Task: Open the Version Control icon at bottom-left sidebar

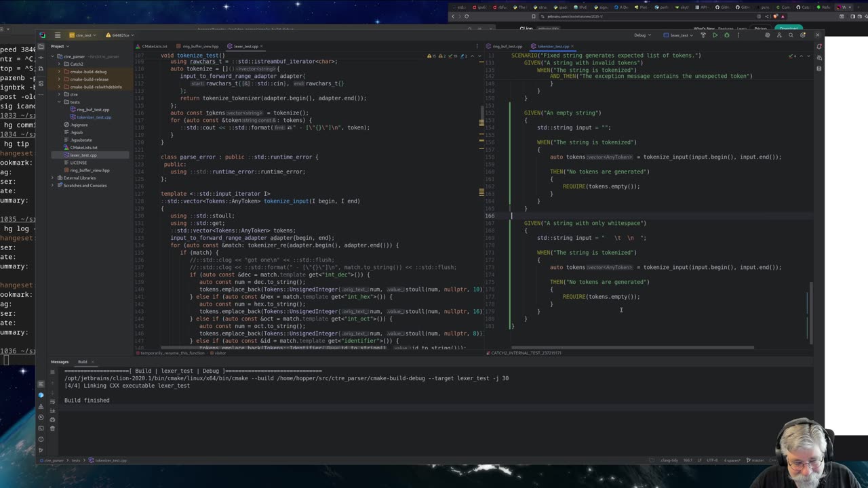Action: pos(41,450)
